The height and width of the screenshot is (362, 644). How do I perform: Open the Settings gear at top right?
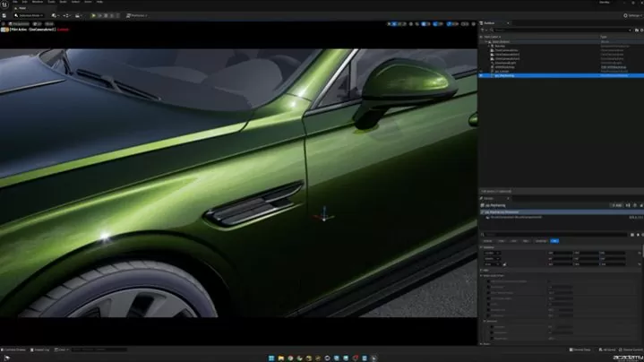point(628,15)
